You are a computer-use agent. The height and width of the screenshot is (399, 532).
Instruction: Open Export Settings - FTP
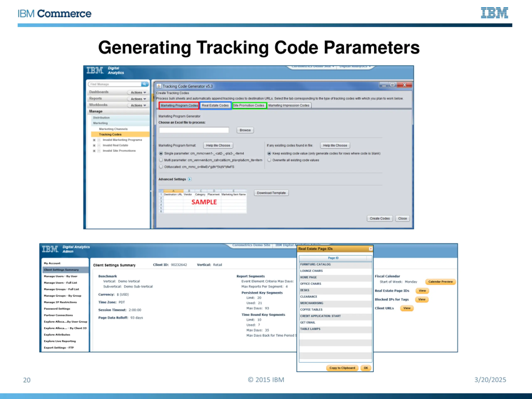[x=59, y=347]
